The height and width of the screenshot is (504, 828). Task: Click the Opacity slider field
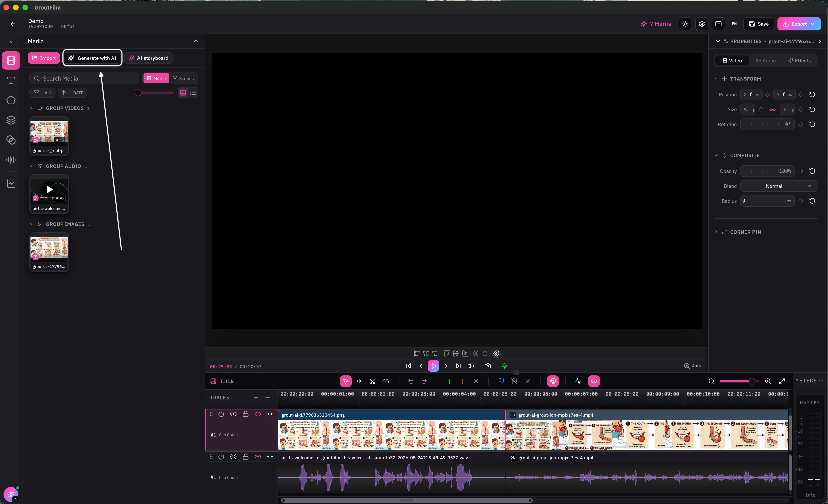768,171
